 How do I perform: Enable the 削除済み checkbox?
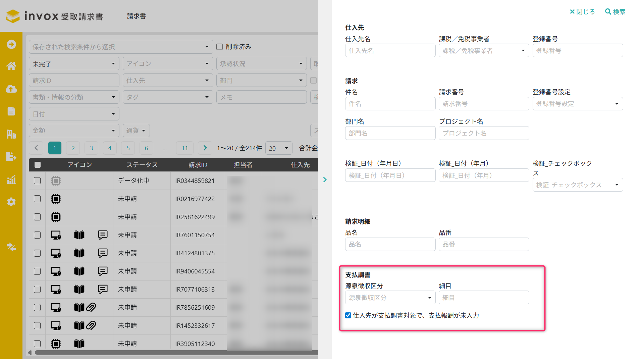pos(220,47)
